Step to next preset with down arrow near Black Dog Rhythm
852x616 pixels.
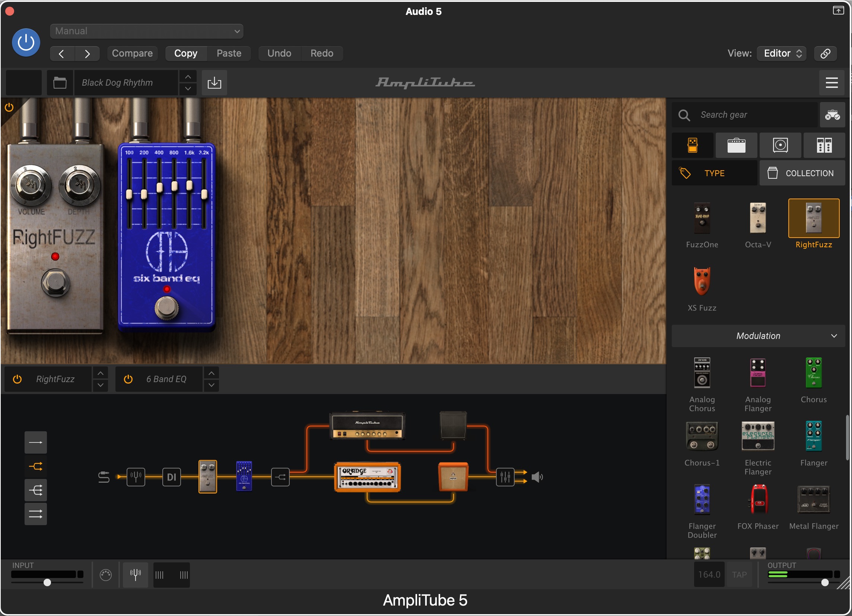[x=188, y=89]
